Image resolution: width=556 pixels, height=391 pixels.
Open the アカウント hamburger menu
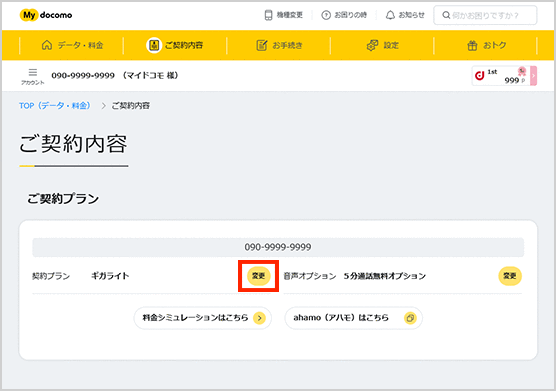point(33,76)
